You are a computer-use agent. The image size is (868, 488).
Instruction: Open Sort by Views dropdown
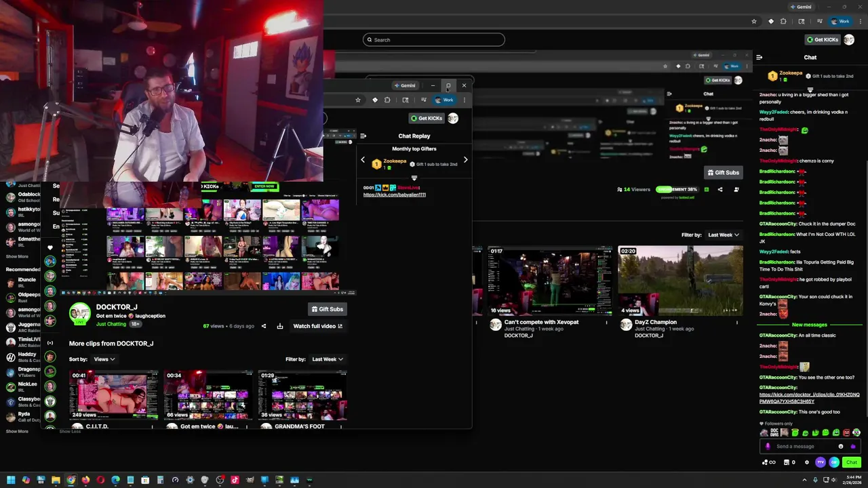coord(104,359)
